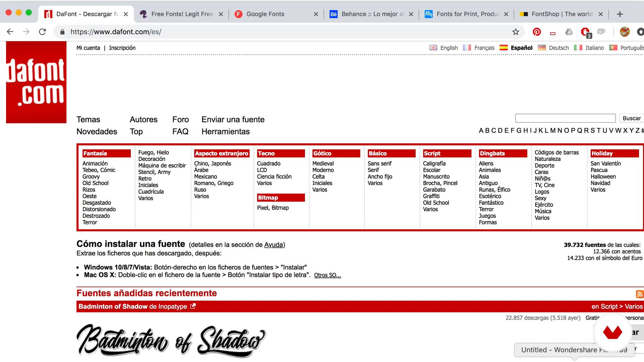Screen dimensions: 644x362
Task: Open the Halloween subcategory
Action: click(603, 176)
